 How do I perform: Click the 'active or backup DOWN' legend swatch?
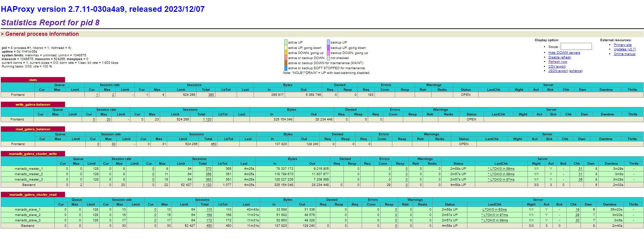click(286, 58)
